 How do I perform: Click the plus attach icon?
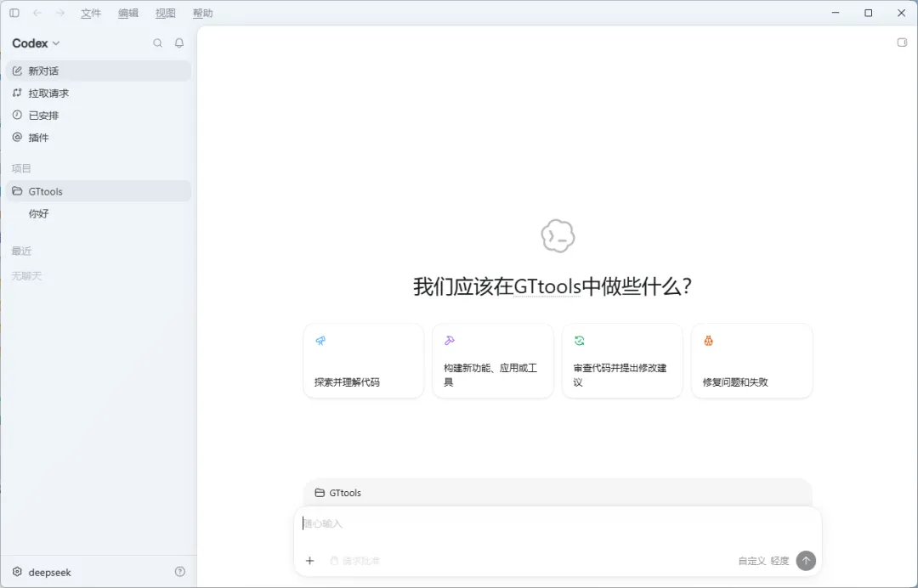309,561
